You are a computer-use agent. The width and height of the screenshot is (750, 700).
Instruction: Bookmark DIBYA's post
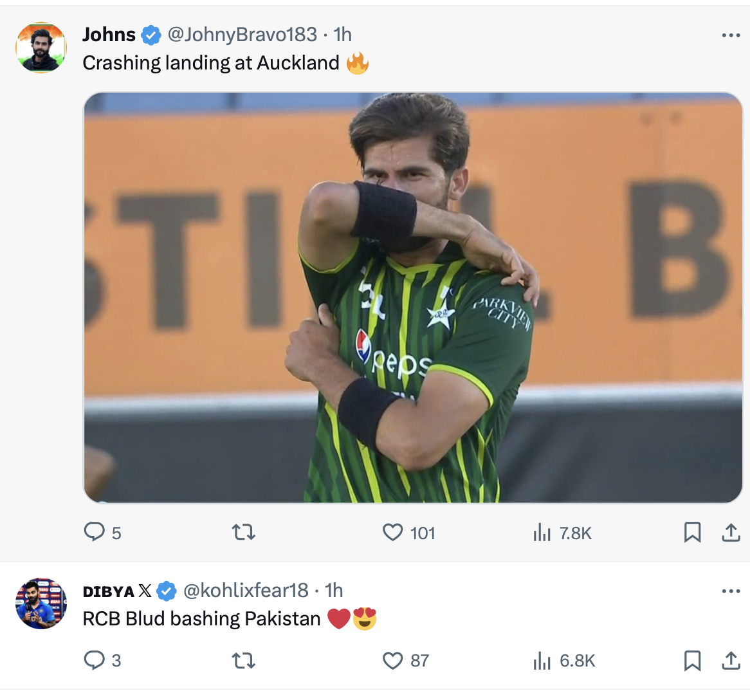pyautogui.click(x=692, y=660)
